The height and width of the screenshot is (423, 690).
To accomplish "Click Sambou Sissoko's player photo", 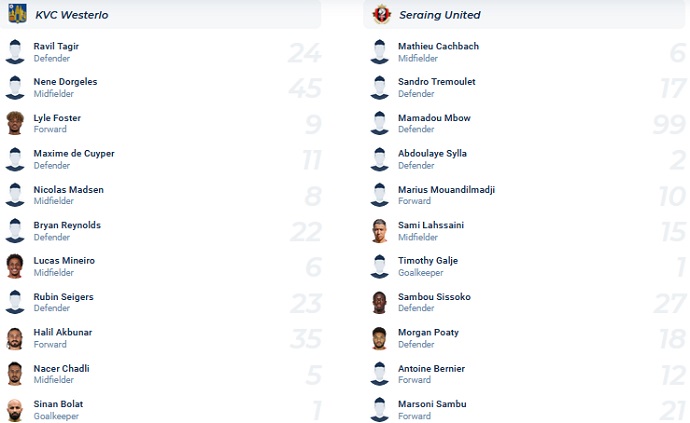I will 379,302.
